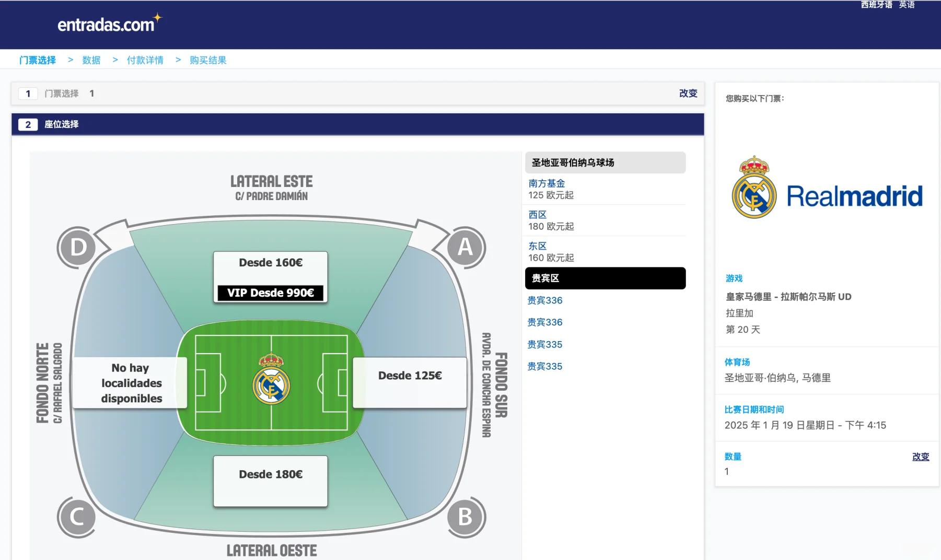
Task: Go to the 付款详情 breadcrumb step
Action: pyautogui.click(x=145, y=60)
